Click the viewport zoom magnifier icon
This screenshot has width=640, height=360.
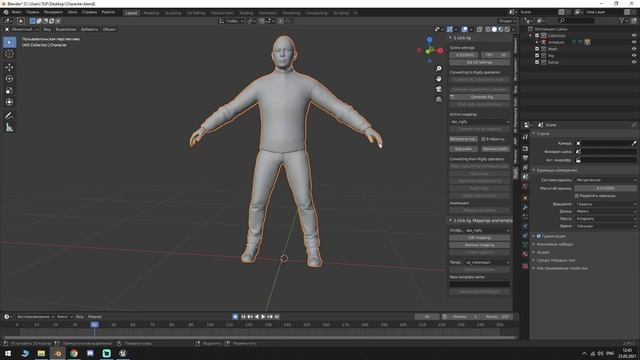coord(439,69)
